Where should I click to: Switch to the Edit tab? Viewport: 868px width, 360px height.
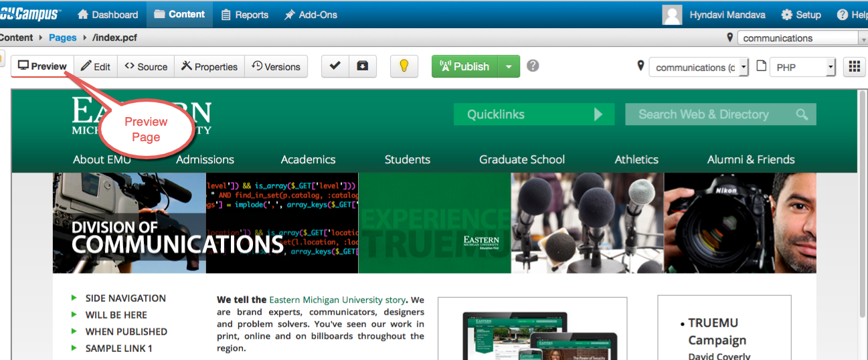96,66
